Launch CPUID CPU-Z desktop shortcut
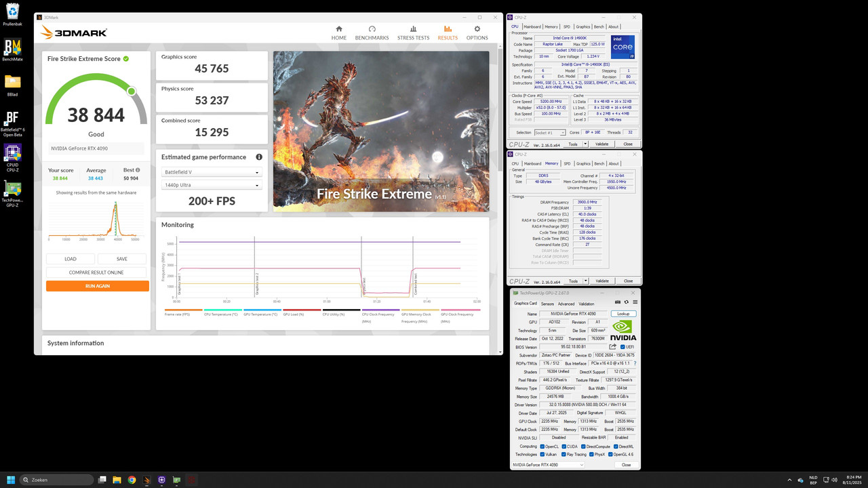Image resolution: width=868 pixels, height=488 pixels. click(12, 157)
